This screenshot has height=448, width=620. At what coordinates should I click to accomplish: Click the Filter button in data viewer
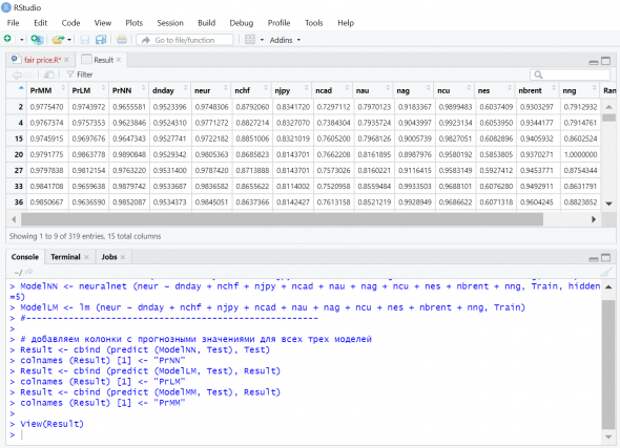point(80,74)
